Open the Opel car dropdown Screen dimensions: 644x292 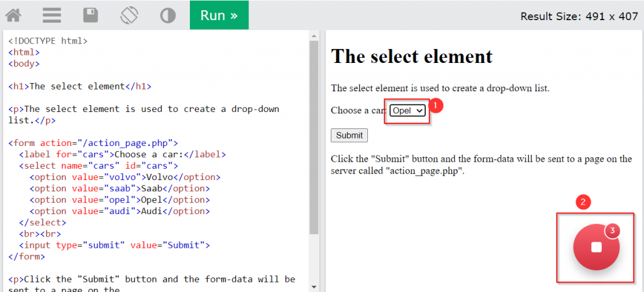coord(408,110)
